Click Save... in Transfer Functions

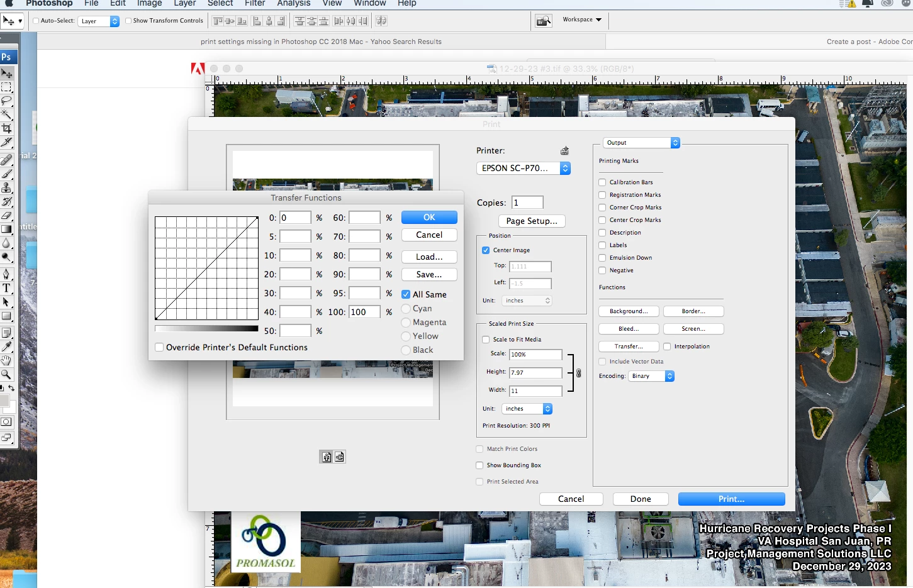[429, 274]
